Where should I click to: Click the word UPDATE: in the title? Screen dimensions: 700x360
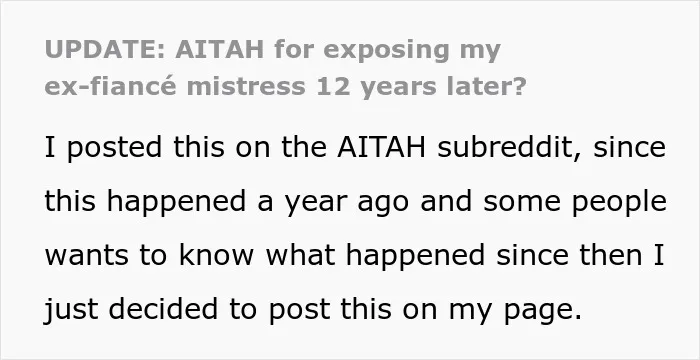click(x=105, y=50)
